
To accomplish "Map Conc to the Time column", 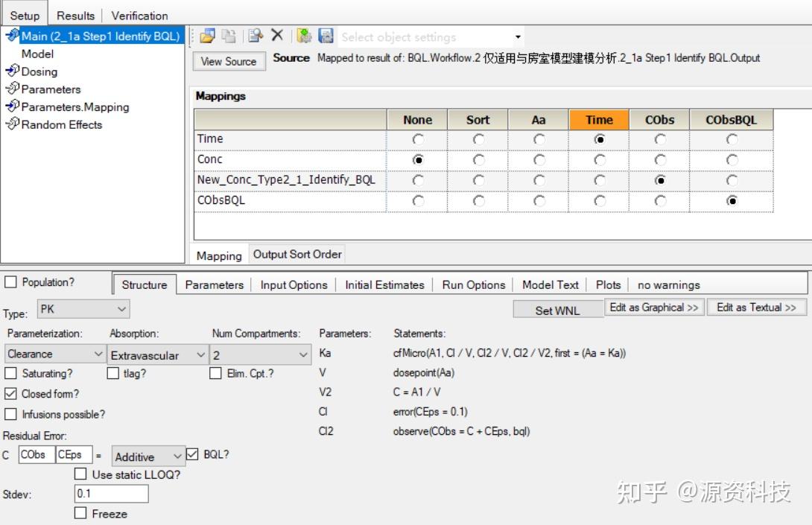I will (x=600, y=159).
